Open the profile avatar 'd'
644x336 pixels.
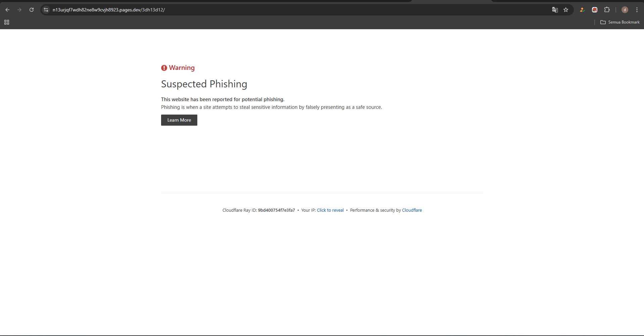(625, 10)
